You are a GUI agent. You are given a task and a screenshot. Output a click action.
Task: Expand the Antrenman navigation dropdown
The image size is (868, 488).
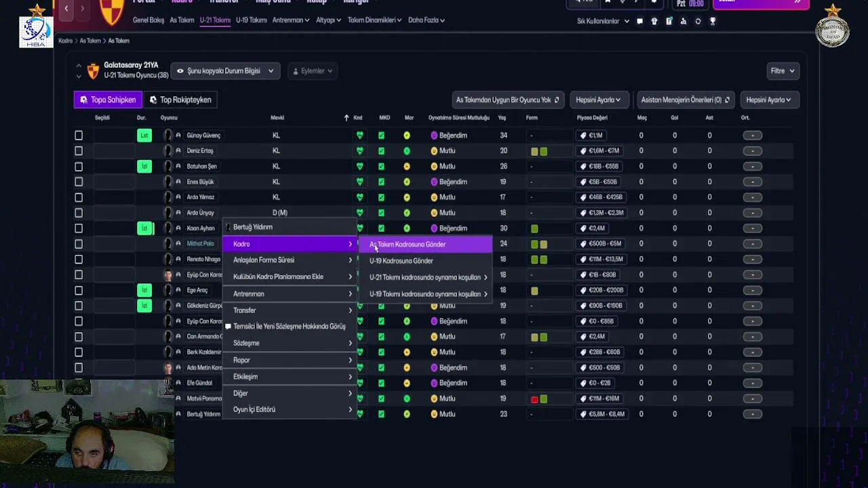pyautogui.click(x=291, y=20)
